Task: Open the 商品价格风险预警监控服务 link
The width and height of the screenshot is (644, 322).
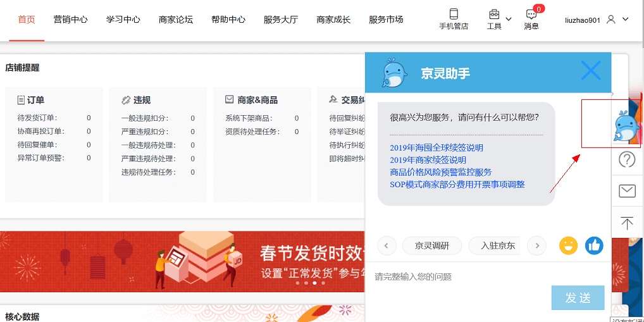Action: (441, 172)
